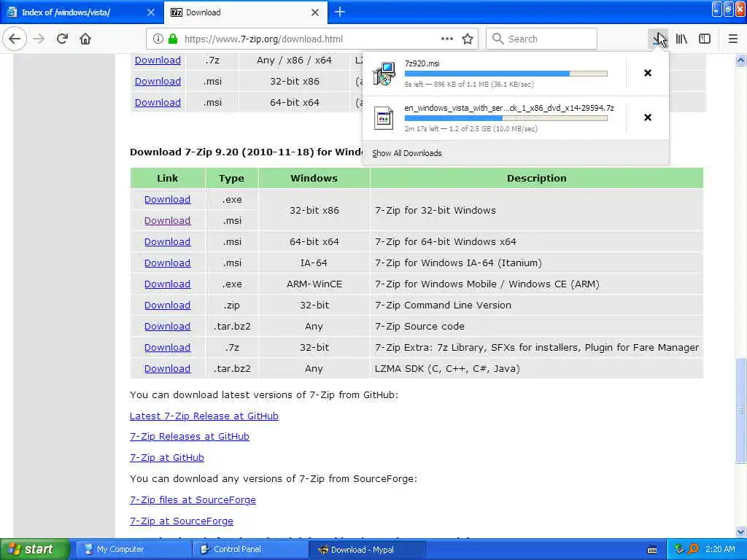Open 7-Zip files at SourceForge

point(193,500)
